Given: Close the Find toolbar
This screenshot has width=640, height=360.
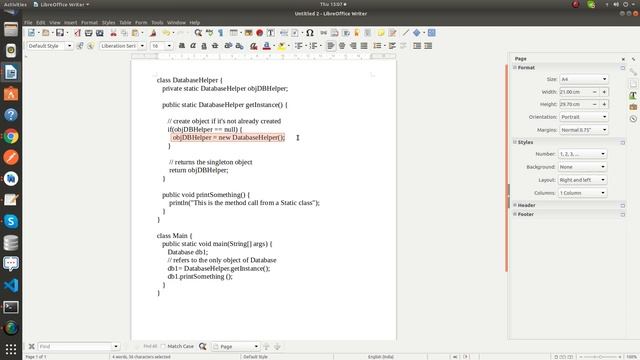Looking at the screenshot, I should coord(31,346).
